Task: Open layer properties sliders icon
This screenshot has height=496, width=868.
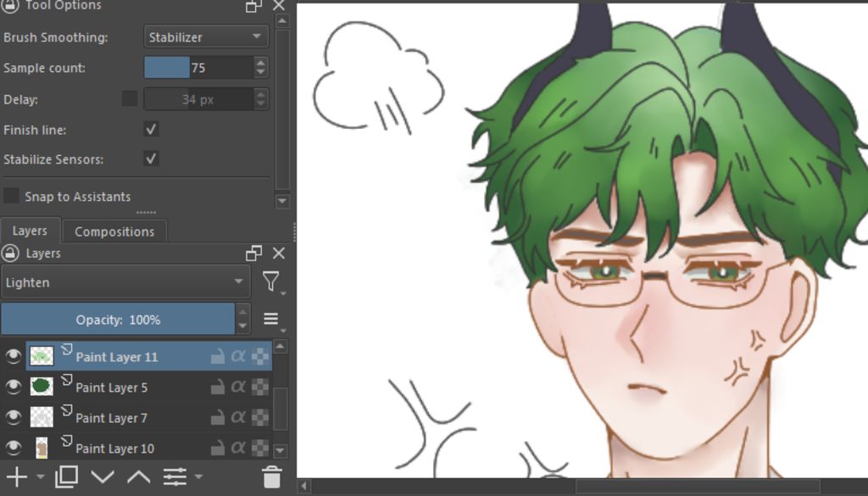Action: point(175,476)
